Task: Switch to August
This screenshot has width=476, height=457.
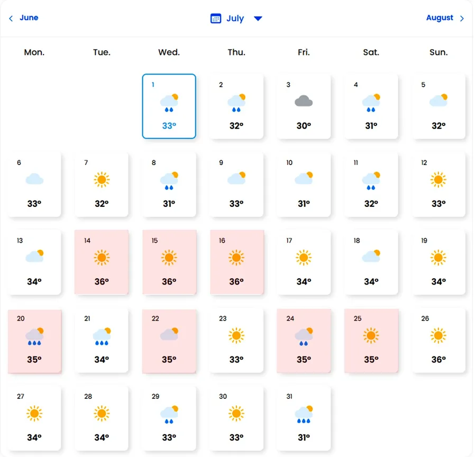Action: [x=440, y=17]
